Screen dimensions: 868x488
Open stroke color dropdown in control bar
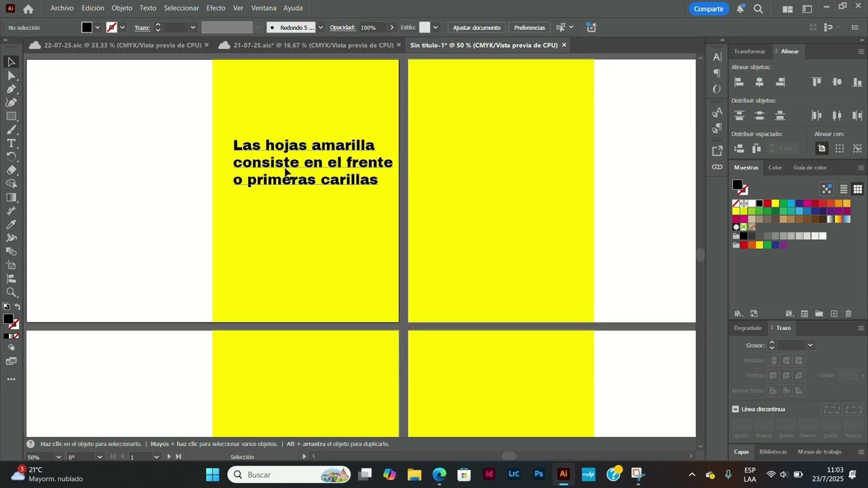122,28
